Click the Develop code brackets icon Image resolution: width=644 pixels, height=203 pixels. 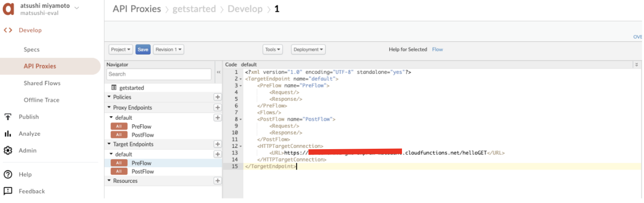click(x=8, y=30)
